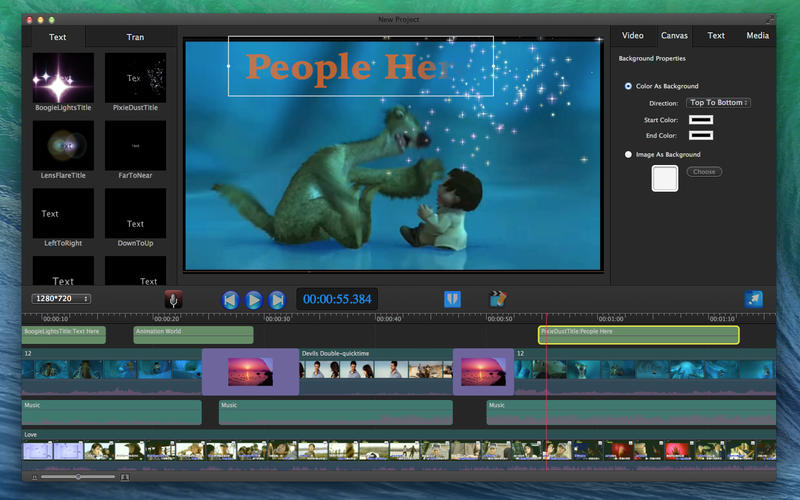Open the Direction dropdown menu
This screenshot has width=800, height=500.
(x=718, y=102)
